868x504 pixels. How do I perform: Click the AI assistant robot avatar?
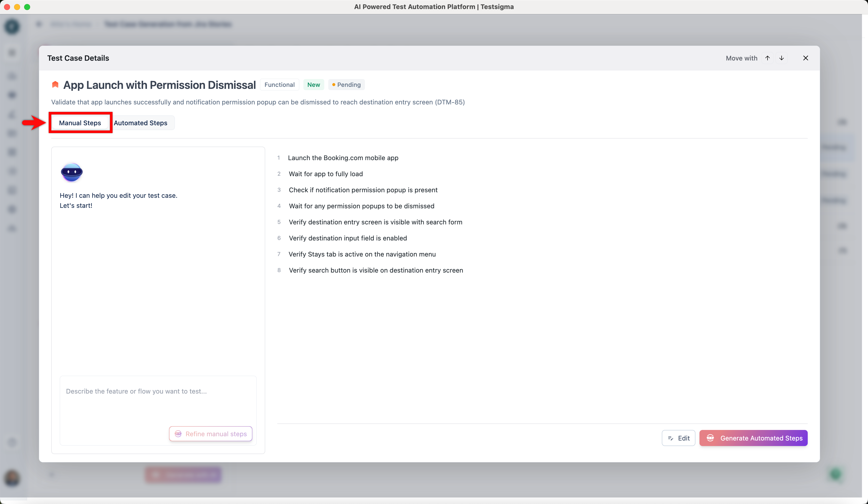72,172
